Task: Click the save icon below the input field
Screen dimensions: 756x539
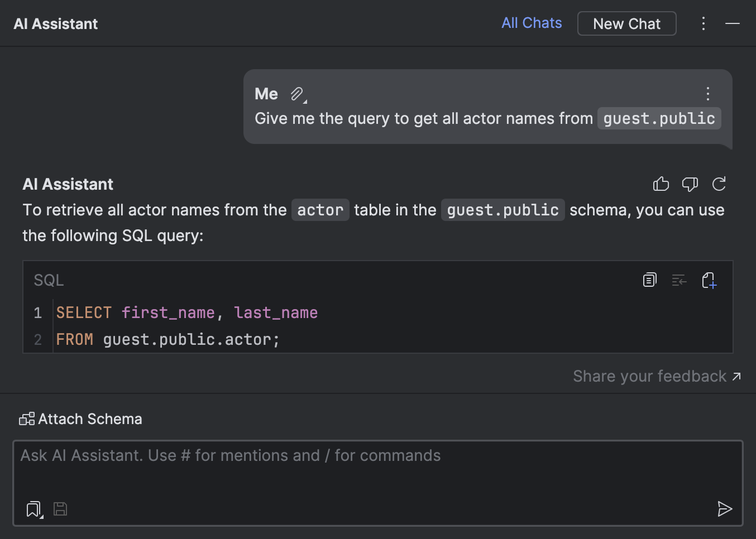Action: [60, 508]
